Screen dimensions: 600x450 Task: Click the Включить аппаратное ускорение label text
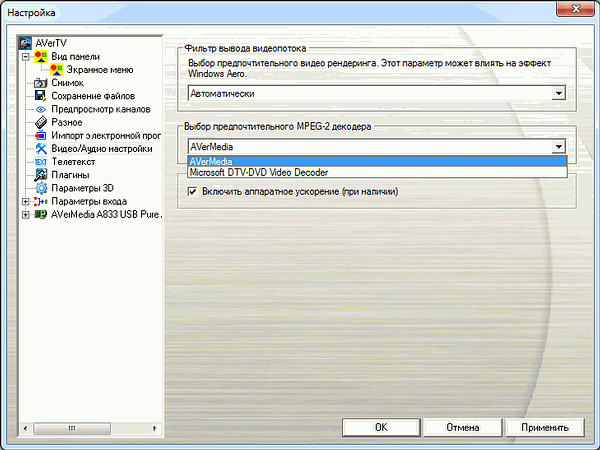[300, 191]
